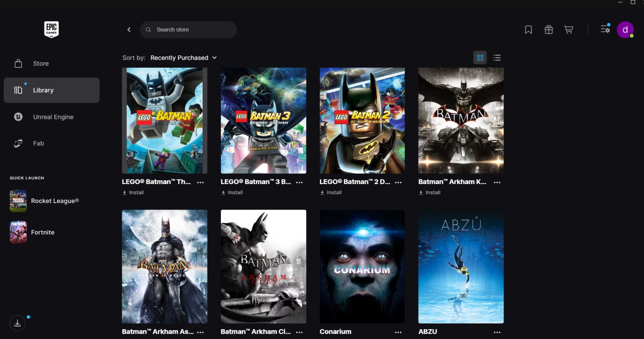This screenshot has width=644, height=339.
Task: Install LEGO Batman 3 Beyond Gotham
Action: (x=232, y=193)
